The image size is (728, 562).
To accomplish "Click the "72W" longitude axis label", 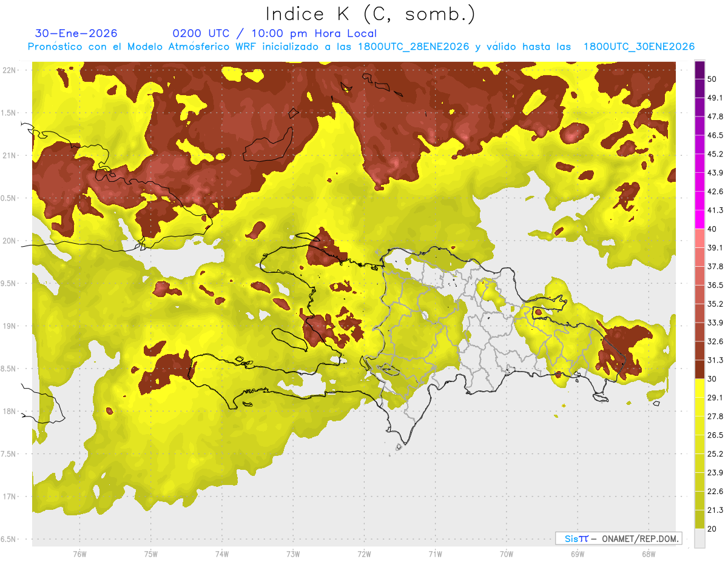I will coord(364,554).
